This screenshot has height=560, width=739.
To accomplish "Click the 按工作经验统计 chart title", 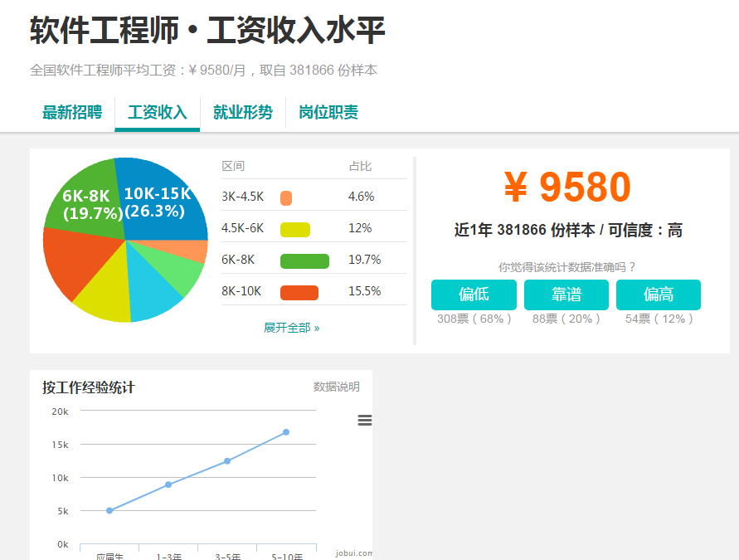I will 89,387.
